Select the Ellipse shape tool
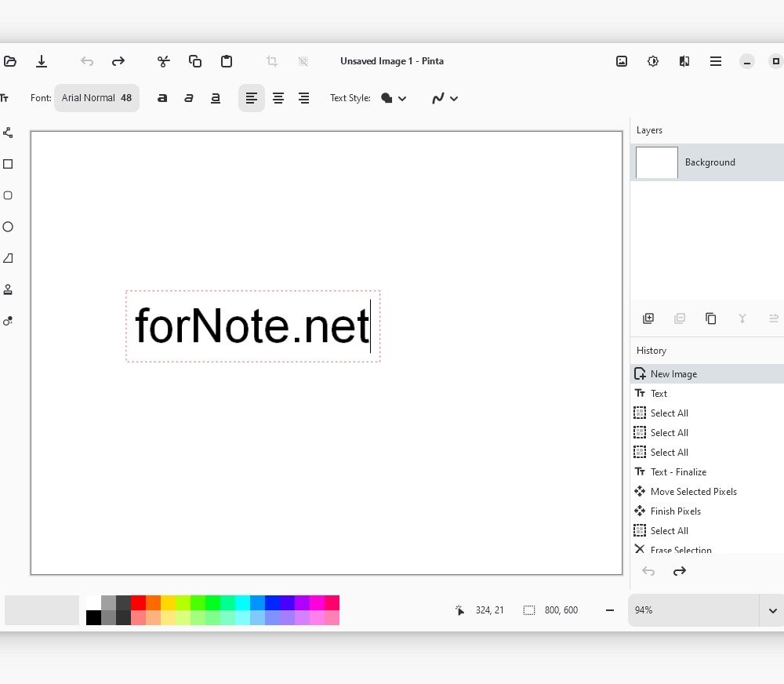This screenshot has width=784, height=684. (x=8, y=227)
